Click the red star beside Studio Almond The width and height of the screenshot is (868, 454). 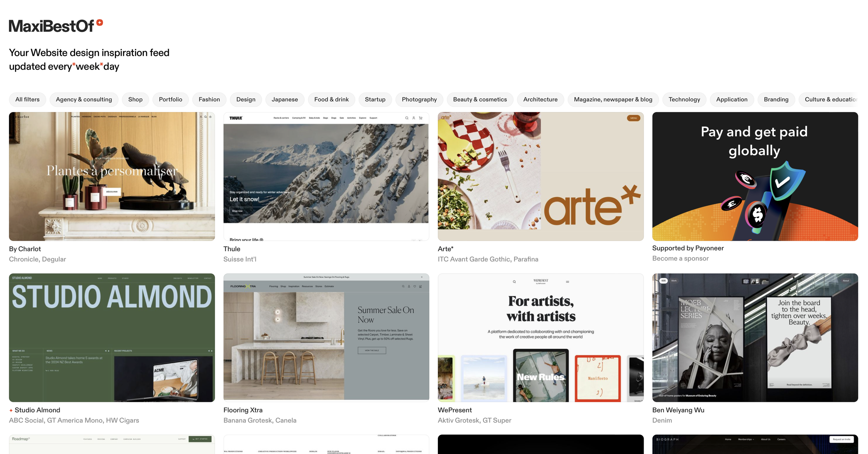click(11, 411)
